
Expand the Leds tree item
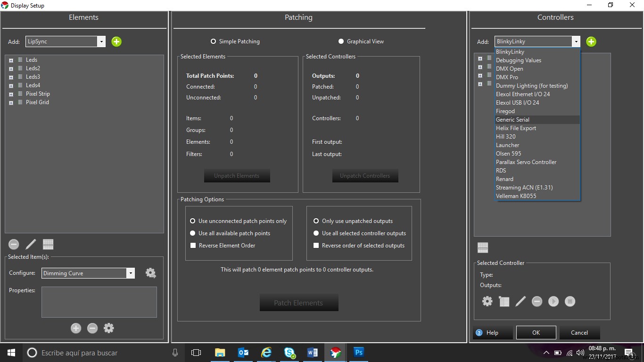(x=10, y=59)
